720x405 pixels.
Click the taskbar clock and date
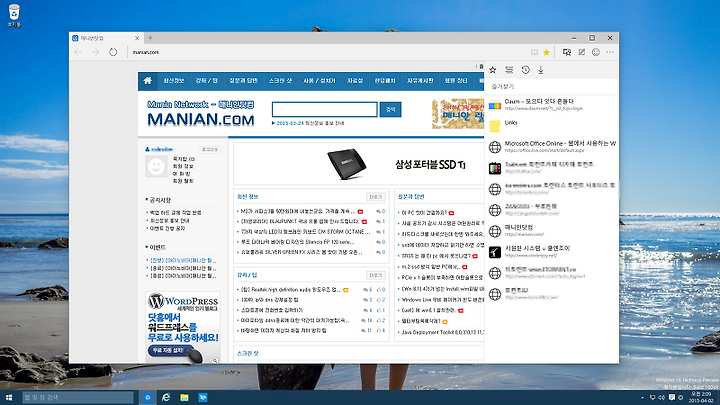coord(701,397)
